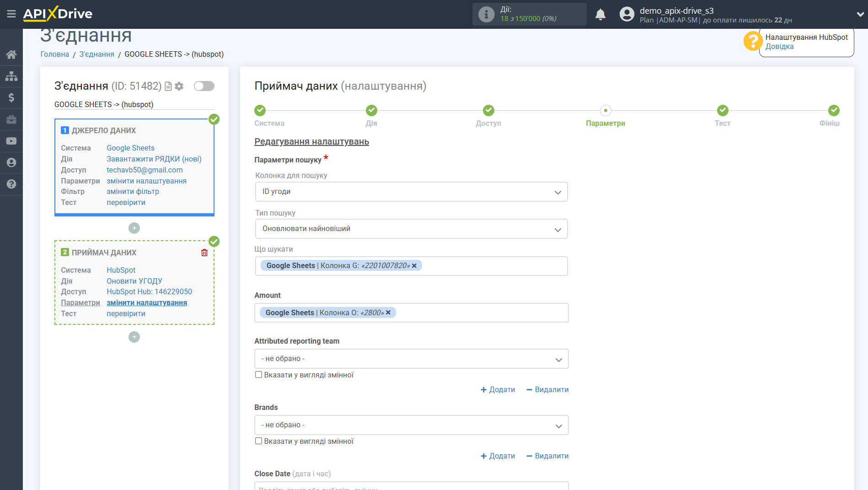This screenshot has width=868, height=490.
Task: Click перевірити in data source block
Action: coord(126,202)
